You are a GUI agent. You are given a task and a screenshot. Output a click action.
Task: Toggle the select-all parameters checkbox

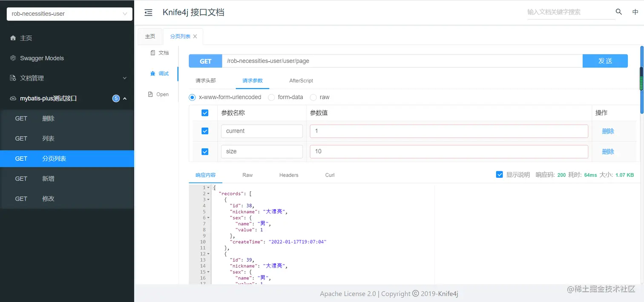click(x=205, y=113)
